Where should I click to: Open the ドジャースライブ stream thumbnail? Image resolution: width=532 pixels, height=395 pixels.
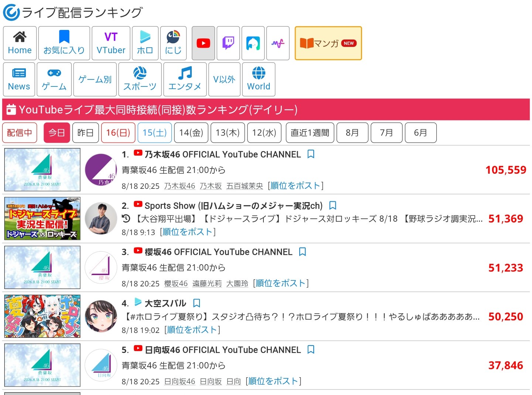click(x=42, y=219)
